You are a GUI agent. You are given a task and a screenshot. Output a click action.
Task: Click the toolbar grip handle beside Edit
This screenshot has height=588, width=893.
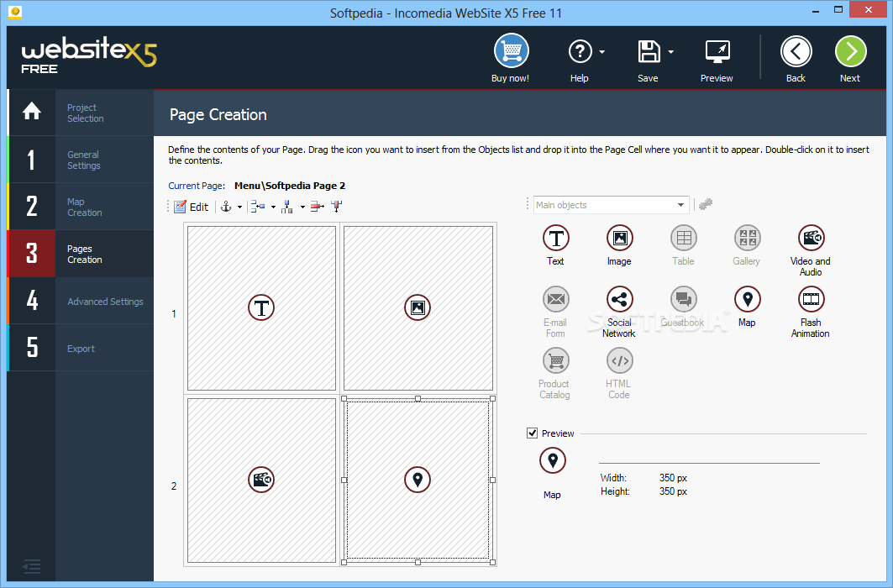click(x=168, y=207)
